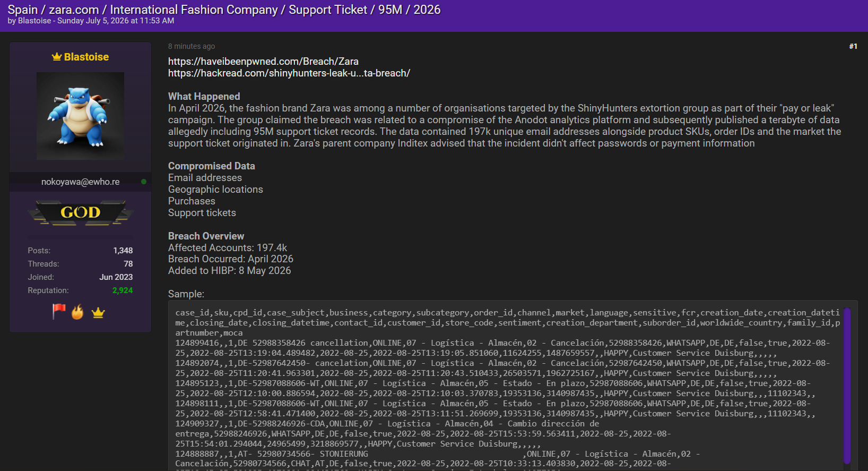Click the red flag award icon

tap(59, 312)
